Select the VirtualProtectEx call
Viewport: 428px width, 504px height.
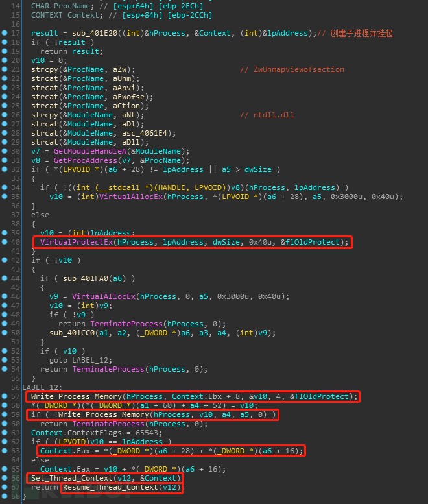(77, 242)
